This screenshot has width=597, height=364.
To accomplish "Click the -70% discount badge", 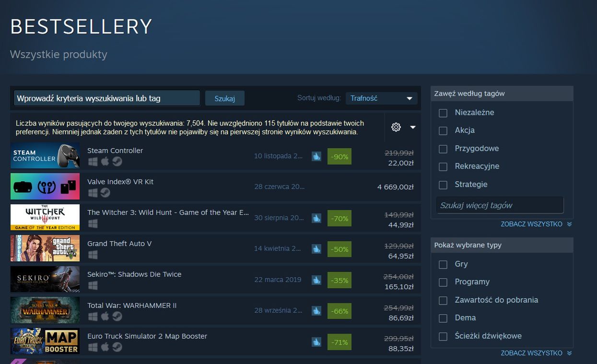I will tap(339, 218).
